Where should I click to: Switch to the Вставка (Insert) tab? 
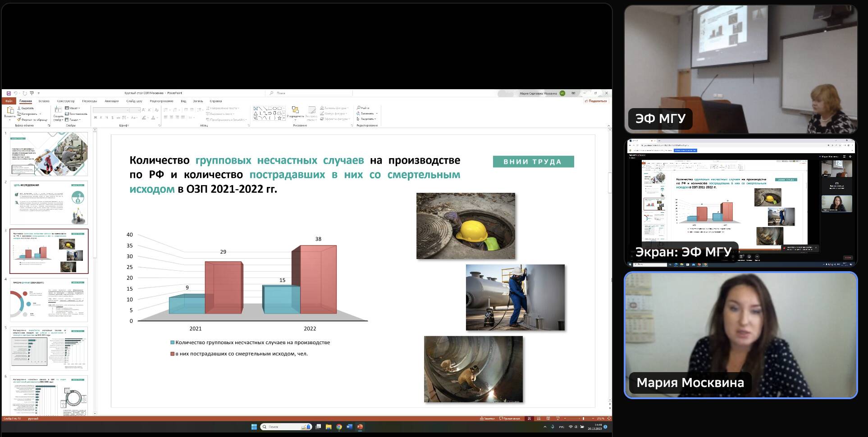(x=44, y=101)
